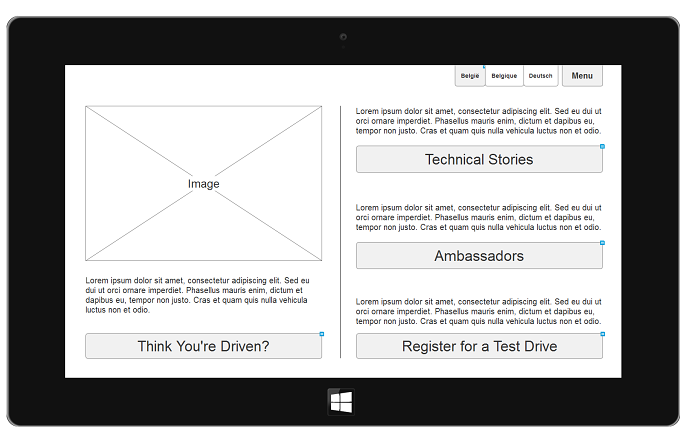Click Register for a Test Drive
The width and height of the screenshot is (680, 427).
479,346
